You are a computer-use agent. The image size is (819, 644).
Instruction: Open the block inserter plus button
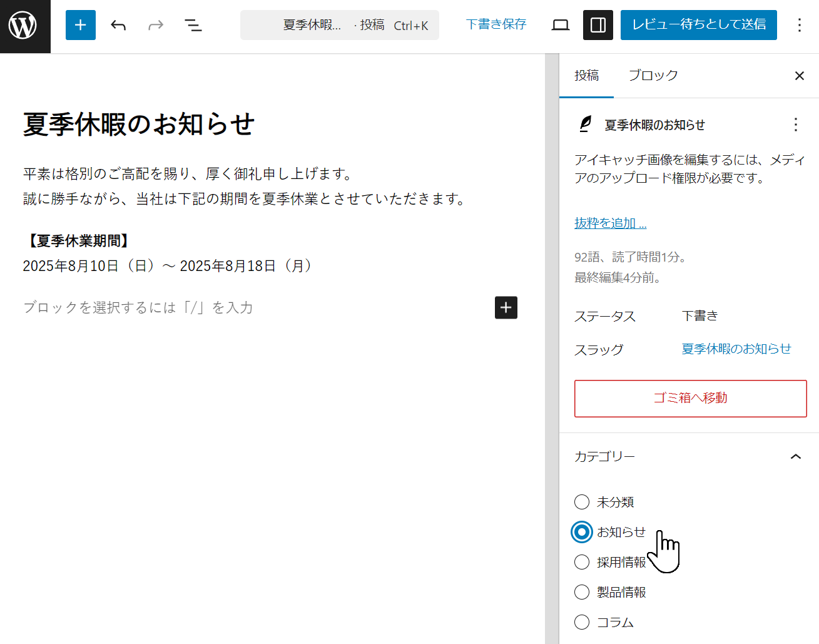(x=81, y=25)
